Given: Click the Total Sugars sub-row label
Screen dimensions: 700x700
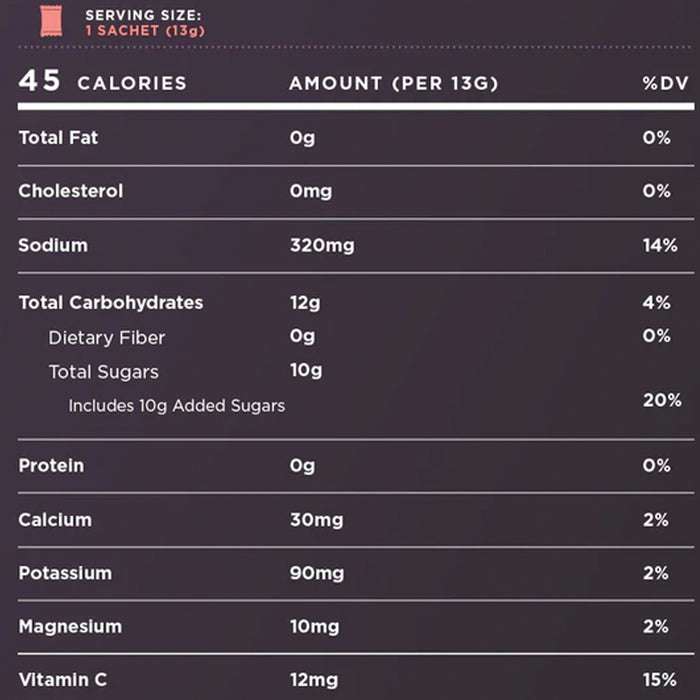Looking at the screenshot, I should click(104, 372).
